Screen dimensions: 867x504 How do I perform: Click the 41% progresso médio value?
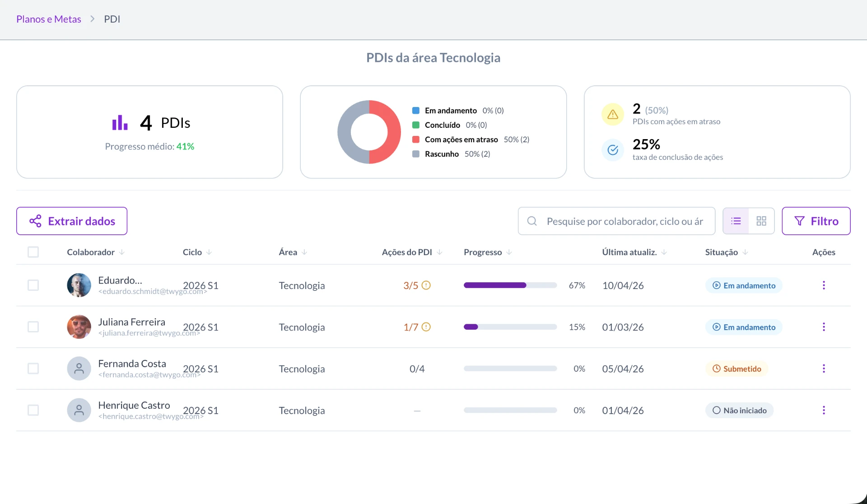(185, 146)
